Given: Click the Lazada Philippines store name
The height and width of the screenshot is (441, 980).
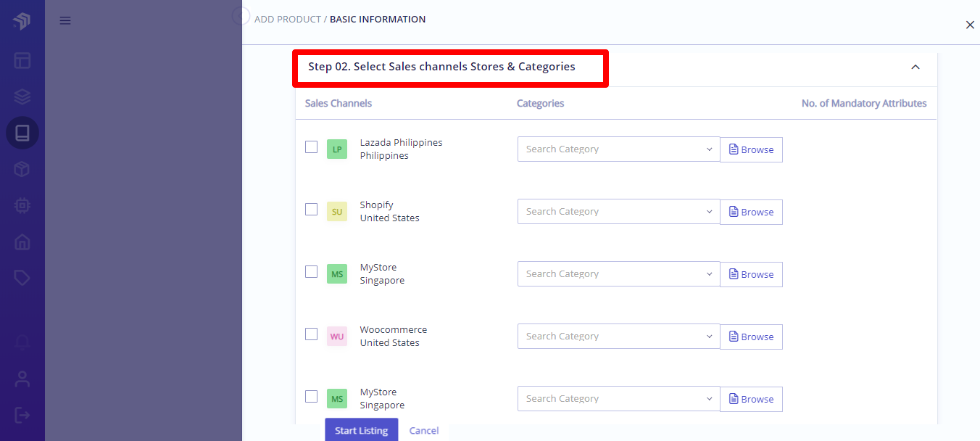Looking at the screenshot, I should (402, 143).
